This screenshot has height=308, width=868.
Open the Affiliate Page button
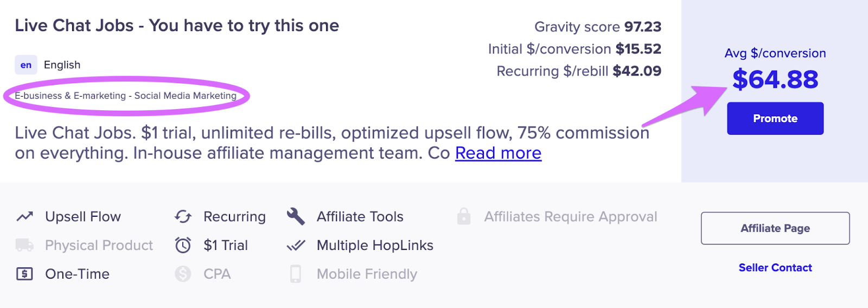(x=775, y=228)
